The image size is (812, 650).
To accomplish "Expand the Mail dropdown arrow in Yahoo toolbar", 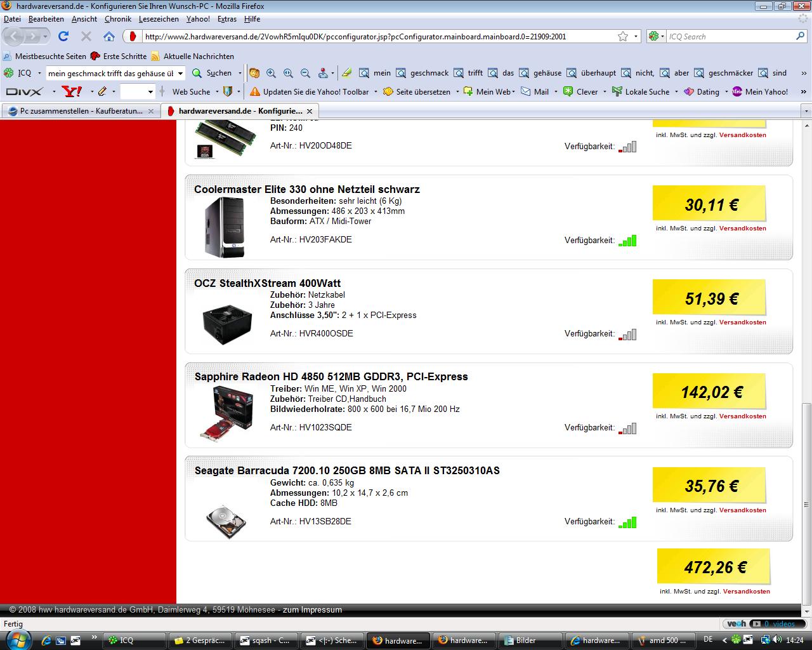I will point(556,91).
